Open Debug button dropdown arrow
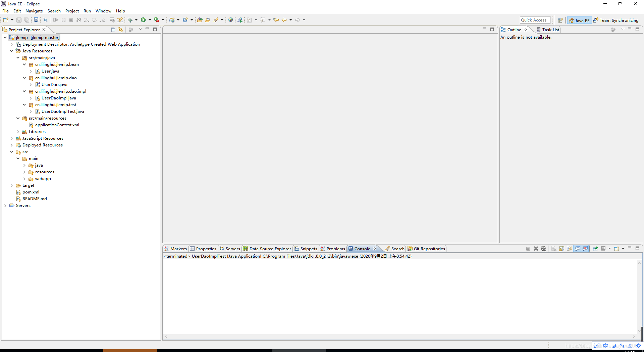644x352 pixels. tap(136, 20)
